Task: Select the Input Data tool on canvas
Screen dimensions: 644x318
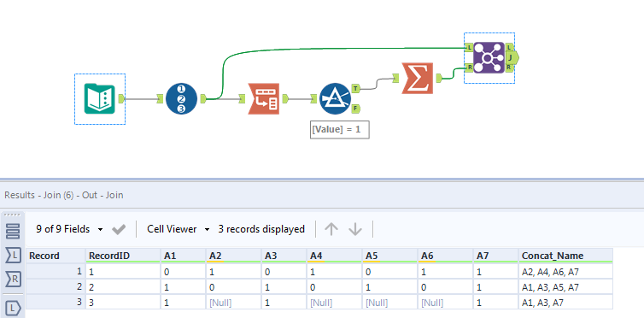Action: (x=99, y=98)
